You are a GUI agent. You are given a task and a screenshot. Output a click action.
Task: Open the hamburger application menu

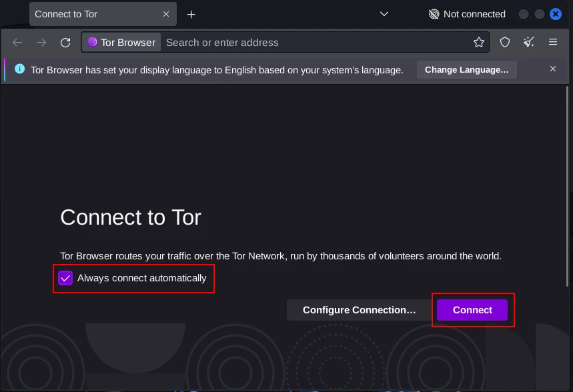553,43
